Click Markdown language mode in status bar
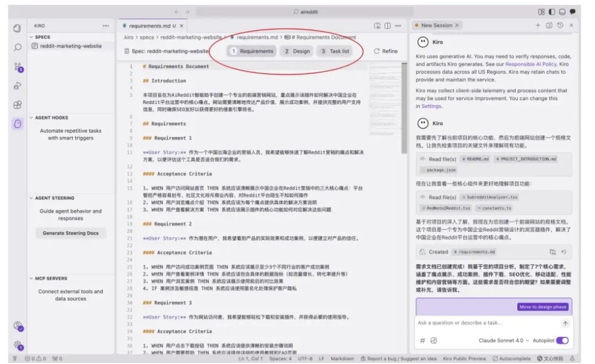 pos(342,358)
